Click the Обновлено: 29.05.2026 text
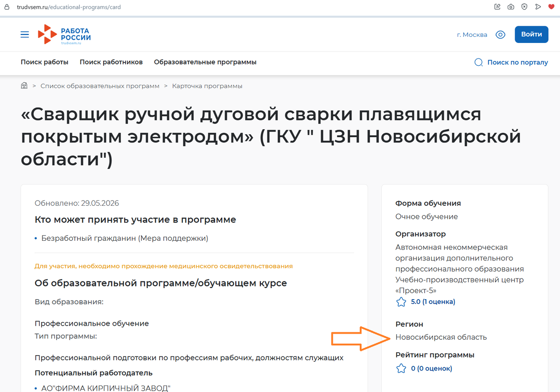 click(77, 203)
